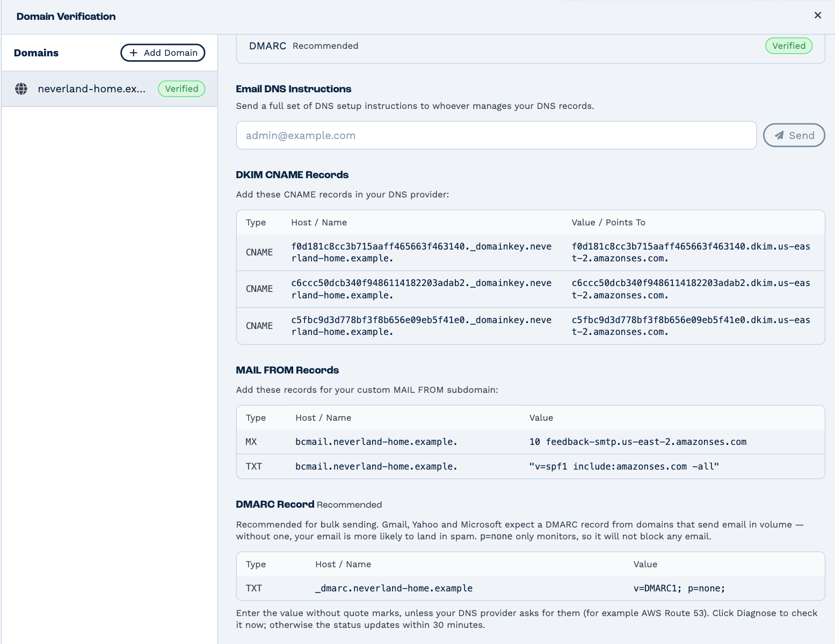Click the DMARC Record heading

click(275, 504)
